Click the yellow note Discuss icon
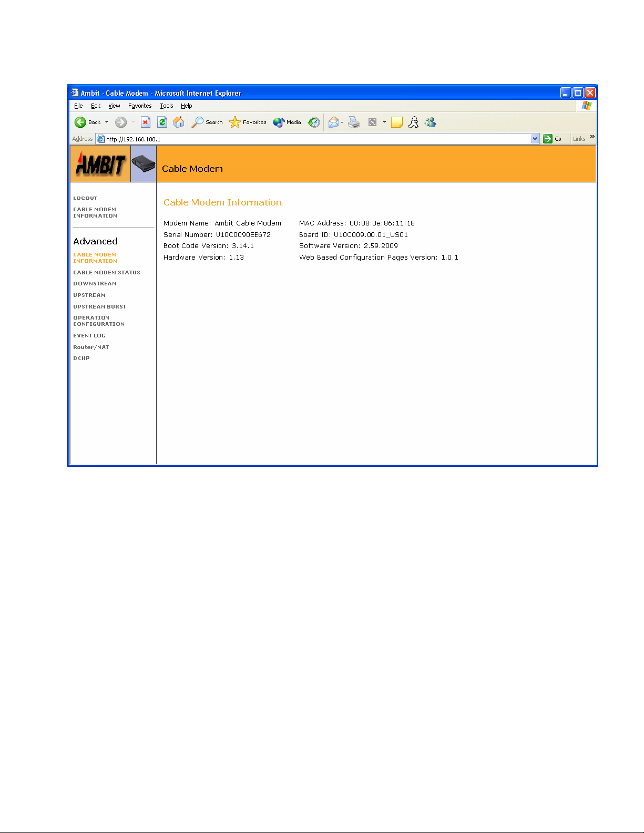Screen dimensions: 644x833 397,122
